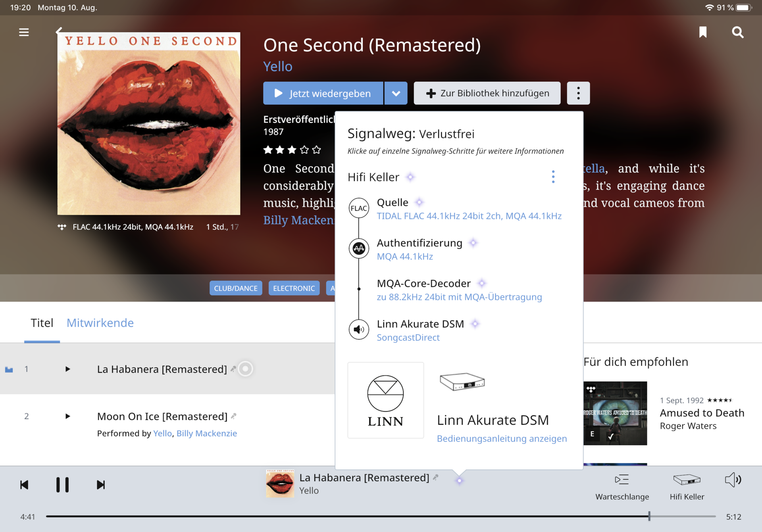
Task: Expand the play options dropdown arrow
Action: click(396, 93)
